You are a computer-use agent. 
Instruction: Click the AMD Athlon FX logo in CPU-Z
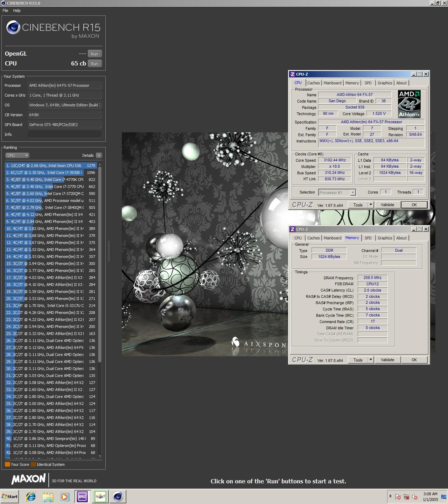(x=409, y=104)
